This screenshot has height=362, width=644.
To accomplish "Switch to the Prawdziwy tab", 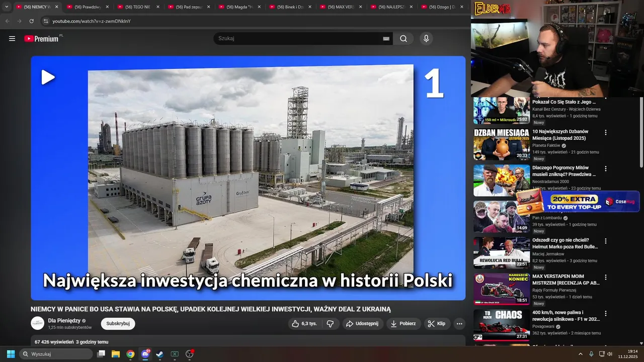I will pos(88,7).
